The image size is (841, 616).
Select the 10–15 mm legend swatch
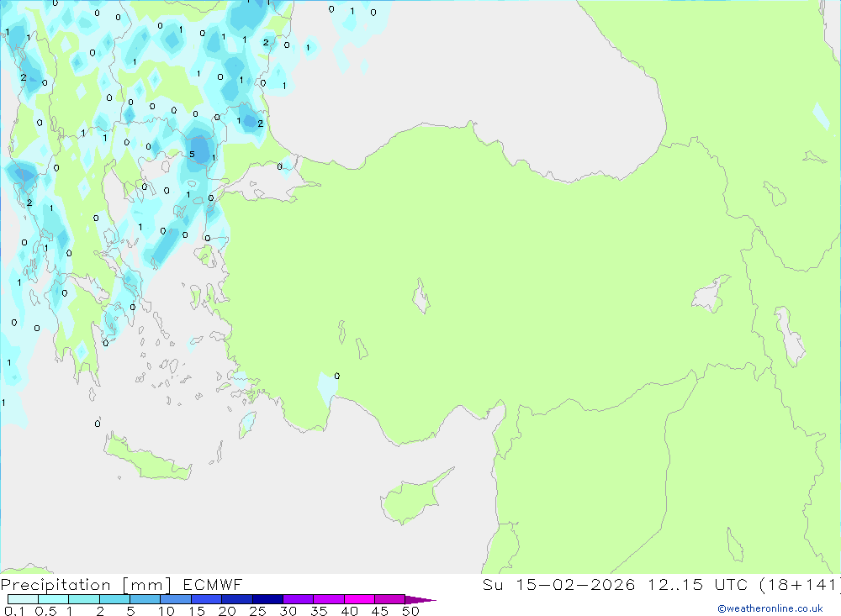(x=176, y=599)
